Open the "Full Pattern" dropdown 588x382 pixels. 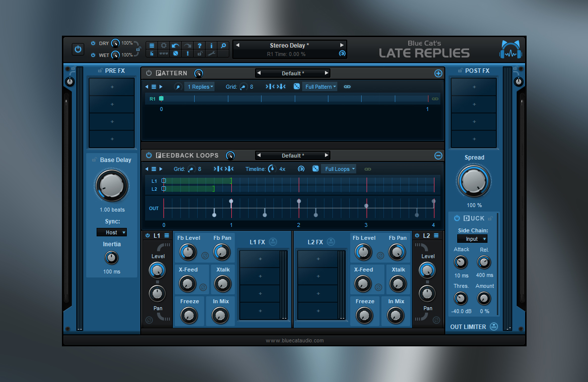[320, 87]
